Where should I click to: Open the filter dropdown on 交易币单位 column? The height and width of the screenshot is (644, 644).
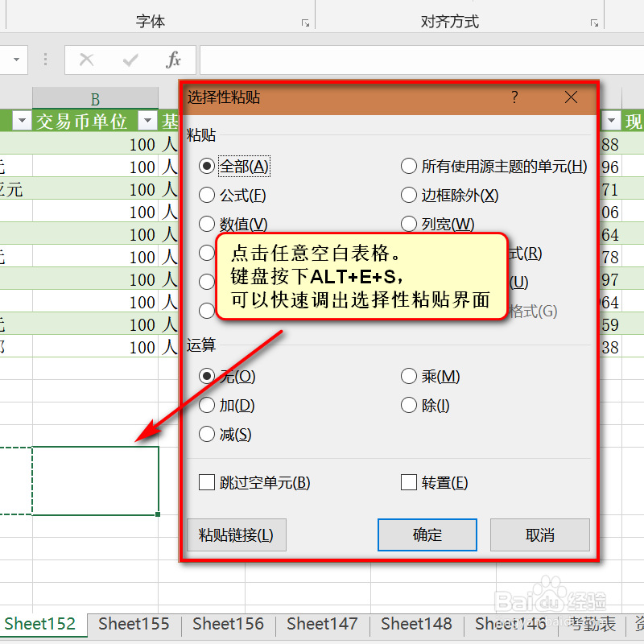148,122
